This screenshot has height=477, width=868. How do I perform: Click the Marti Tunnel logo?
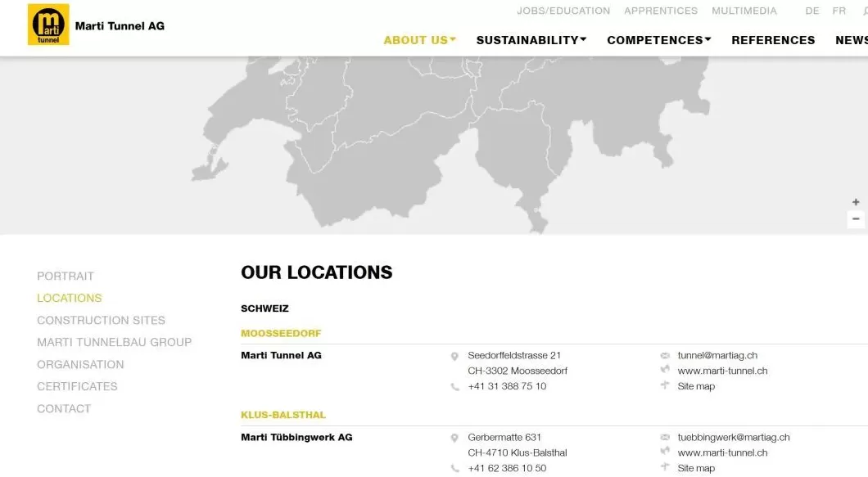(x=48, y=25)
